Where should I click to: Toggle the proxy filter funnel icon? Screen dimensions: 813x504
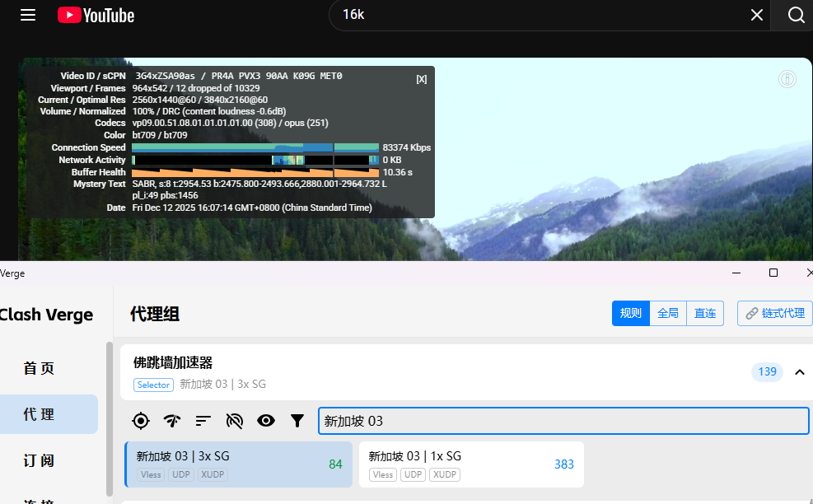point(297,421)
